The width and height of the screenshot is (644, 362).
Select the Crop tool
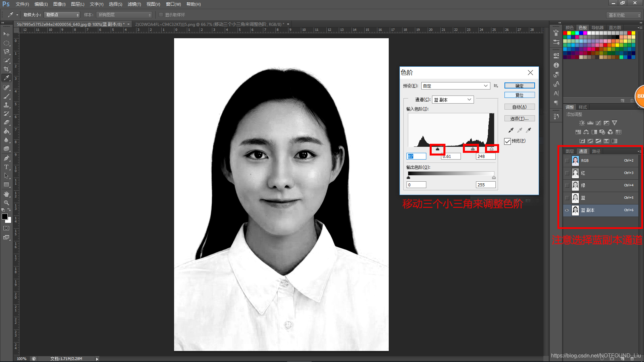(6, 69)
